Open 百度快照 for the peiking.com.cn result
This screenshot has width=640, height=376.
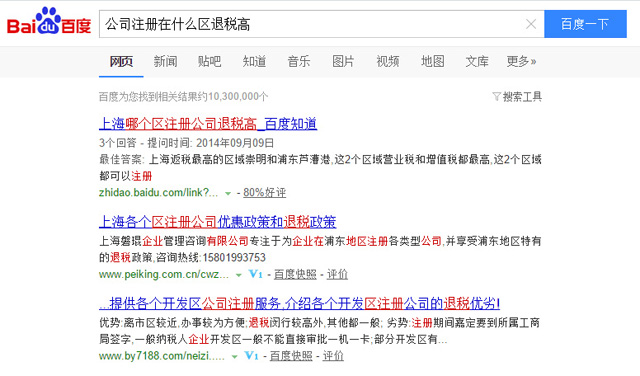[x=295, y=274]
